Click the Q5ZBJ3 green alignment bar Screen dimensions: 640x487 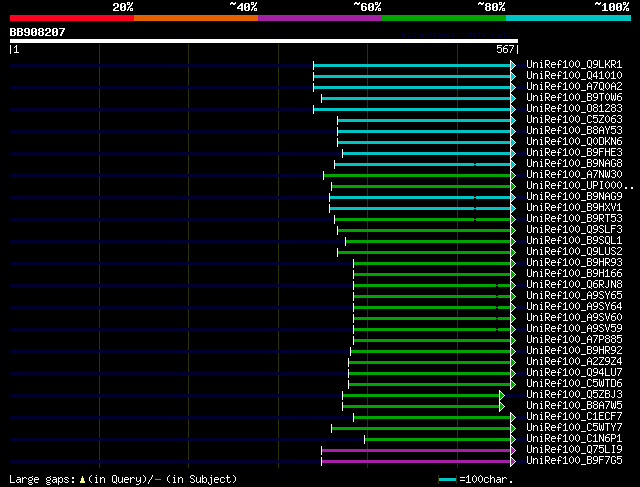click(421, 396)
